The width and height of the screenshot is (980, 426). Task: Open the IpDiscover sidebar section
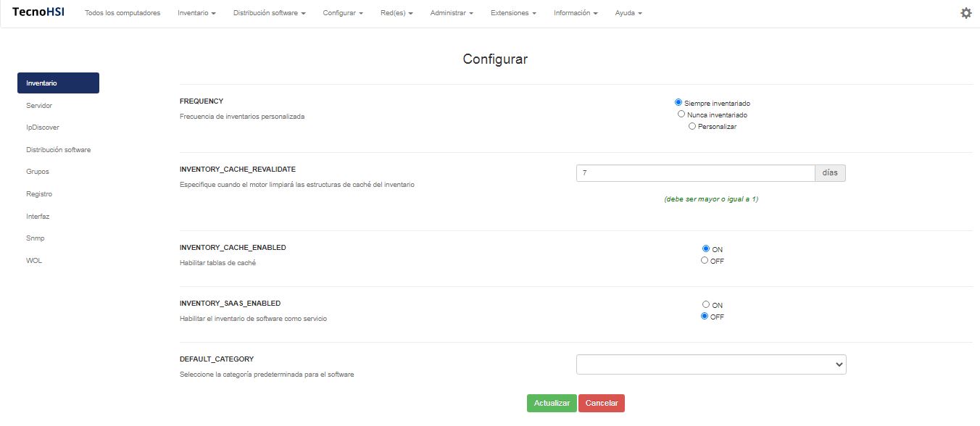coord(43,128)
